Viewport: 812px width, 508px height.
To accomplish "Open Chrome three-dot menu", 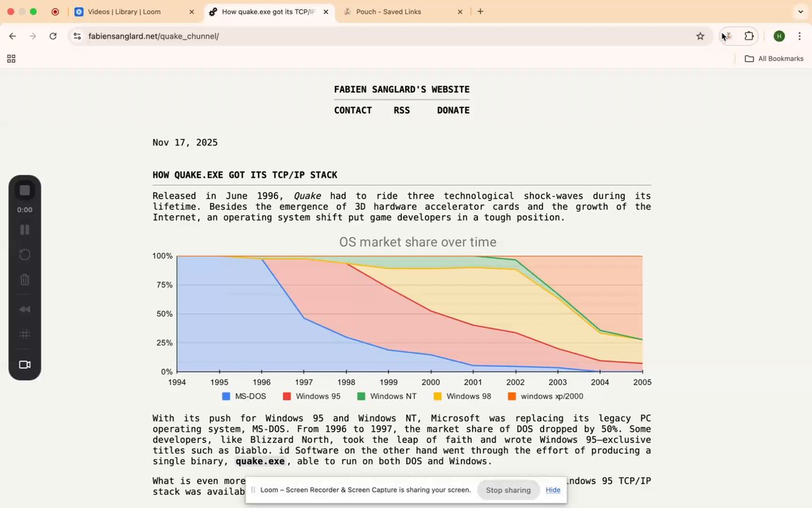I will [x=799, y=36].
